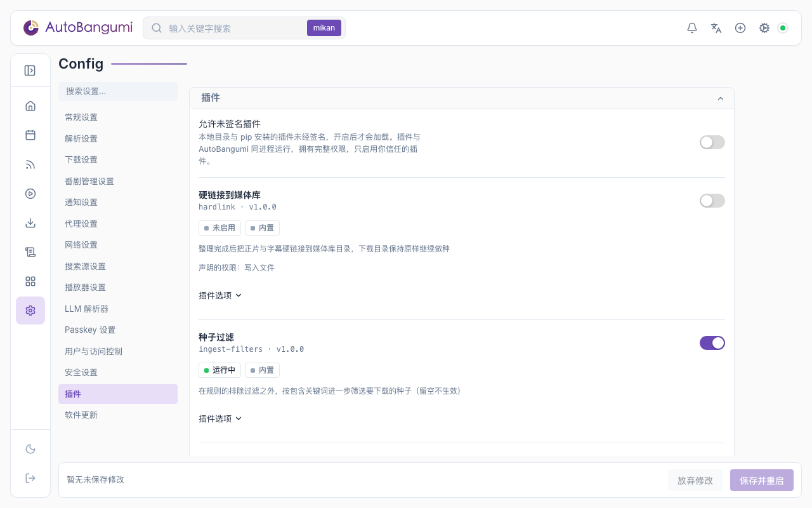The height and width of the screenshot is (508, 812).
Task: Open the language switcher icon
Action: (x=716, y=28)
